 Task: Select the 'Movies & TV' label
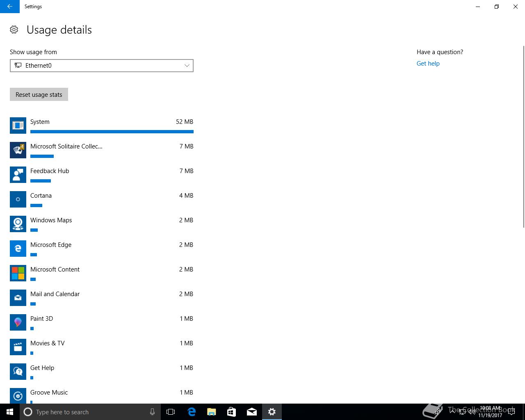pos(48,343)
